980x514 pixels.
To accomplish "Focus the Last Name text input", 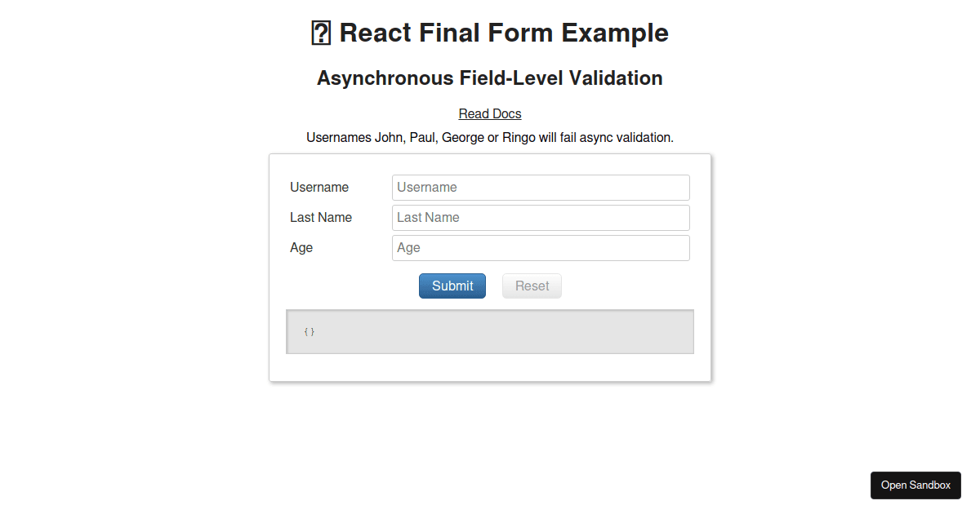I will [x=541, y=218].
